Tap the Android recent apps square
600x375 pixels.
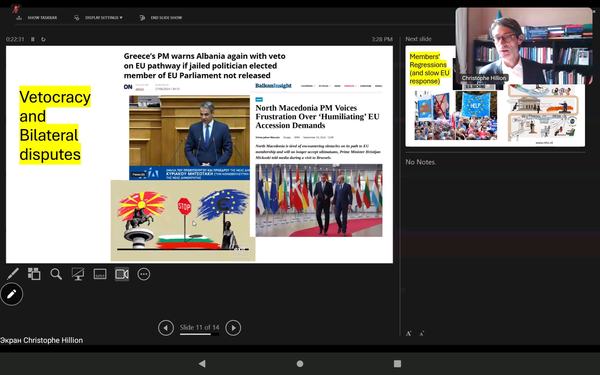coord(397,364)
